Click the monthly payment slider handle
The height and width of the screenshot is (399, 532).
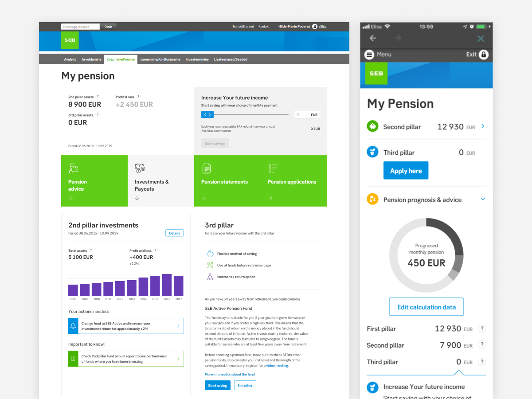tap(207, 115)
